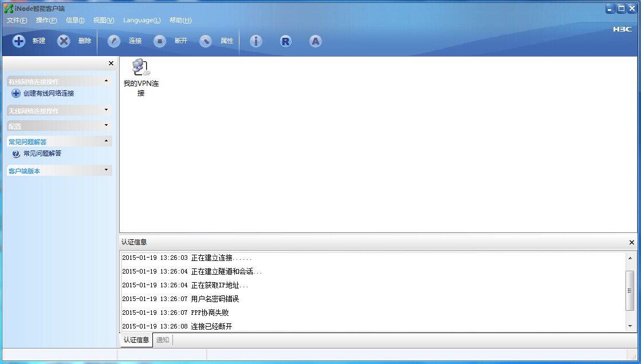Open the 帮助(H) menu
Screen dimensions: 641x364
(x=180, y=20)
